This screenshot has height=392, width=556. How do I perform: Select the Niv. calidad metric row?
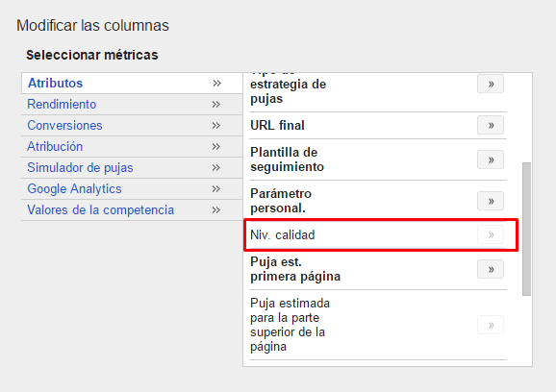(x=381, y=234)
